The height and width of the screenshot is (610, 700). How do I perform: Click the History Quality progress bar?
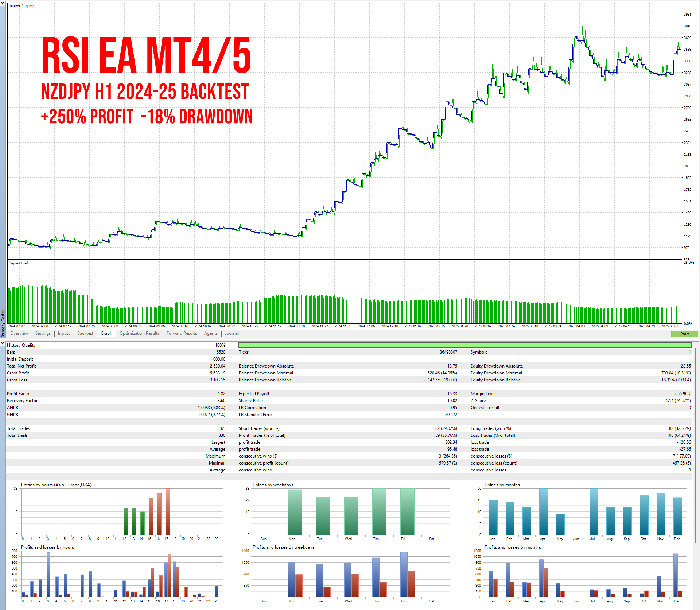click(465, 345)
